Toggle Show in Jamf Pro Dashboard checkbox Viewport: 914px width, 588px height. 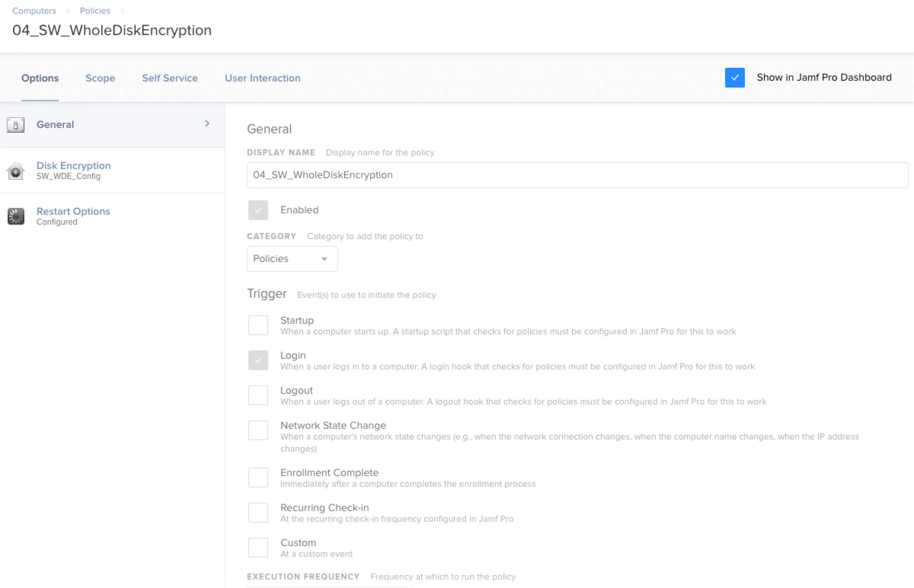[735, 78]
